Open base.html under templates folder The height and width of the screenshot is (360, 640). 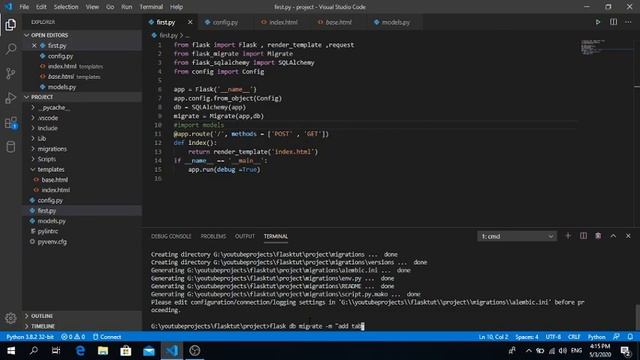point(82,180)
